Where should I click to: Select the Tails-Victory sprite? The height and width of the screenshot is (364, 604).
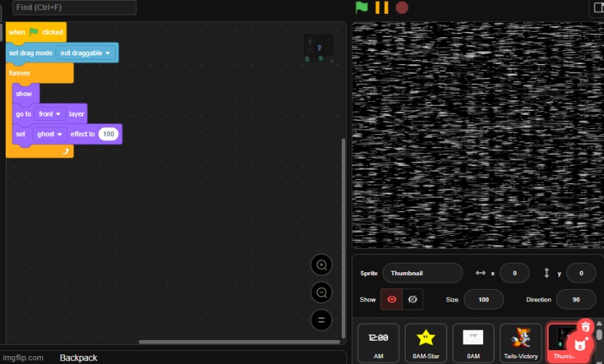click(x=520, y=342)
